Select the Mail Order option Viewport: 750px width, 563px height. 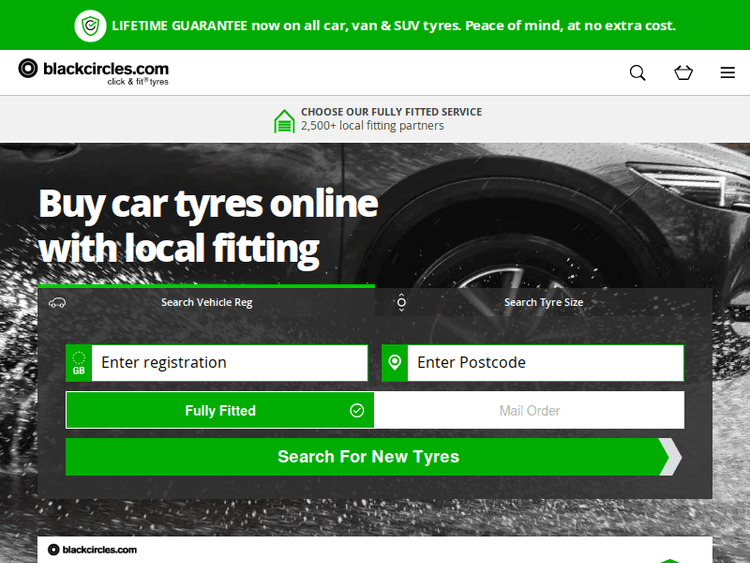point(529,411)
